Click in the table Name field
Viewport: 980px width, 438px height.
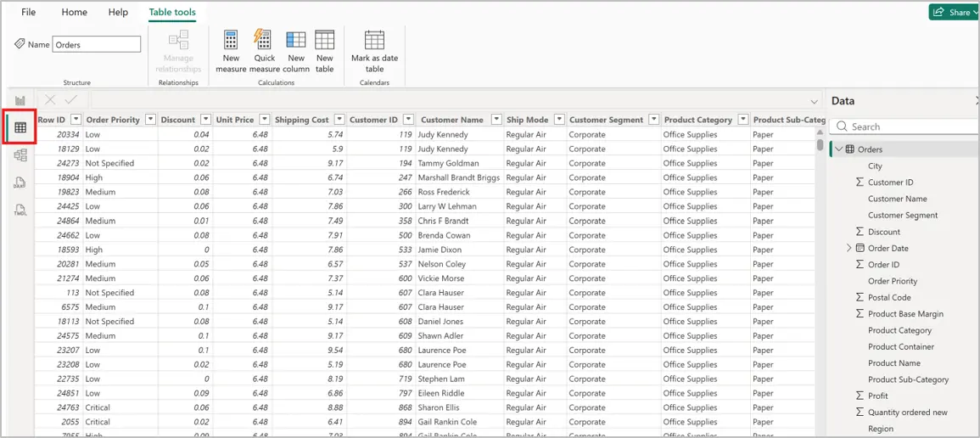(x=97, y=44)
